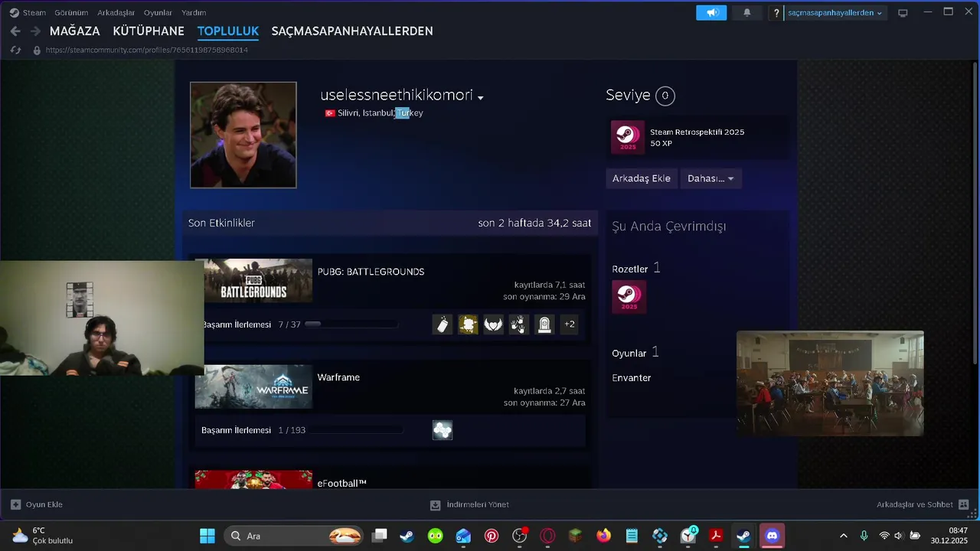Click the profile avatar picture
The width and height of the screenshot is (980, 551).
[x=243, y=135]
